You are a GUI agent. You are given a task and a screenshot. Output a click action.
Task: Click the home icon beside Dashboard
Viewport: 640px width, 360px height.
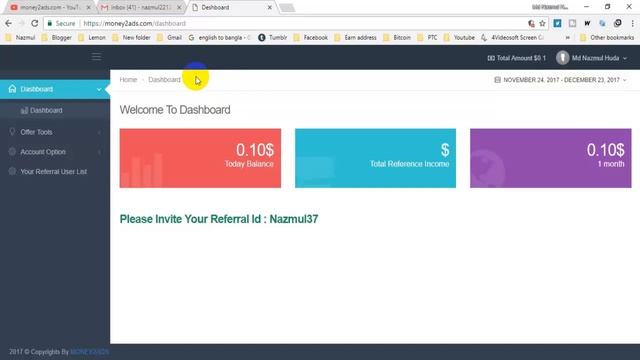12,89
